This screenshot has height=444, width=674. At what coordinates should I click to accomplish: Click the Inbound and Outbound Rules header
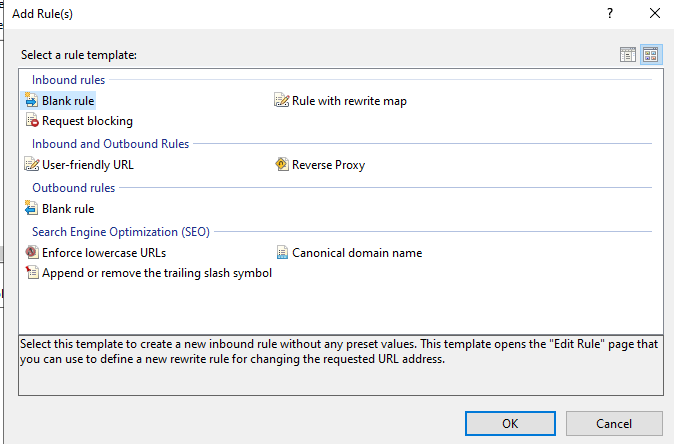pos(110,144)
